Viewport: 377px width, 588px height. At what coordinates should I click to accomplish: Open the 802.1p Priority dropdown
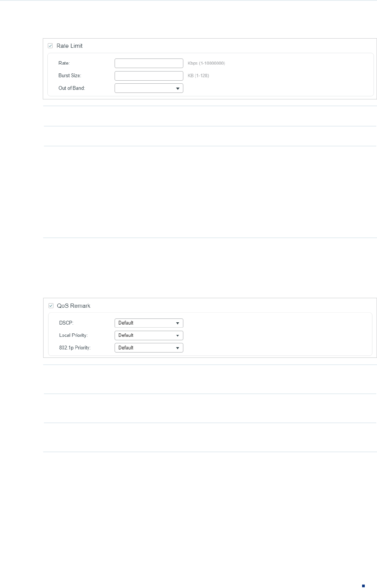[149, 348]
